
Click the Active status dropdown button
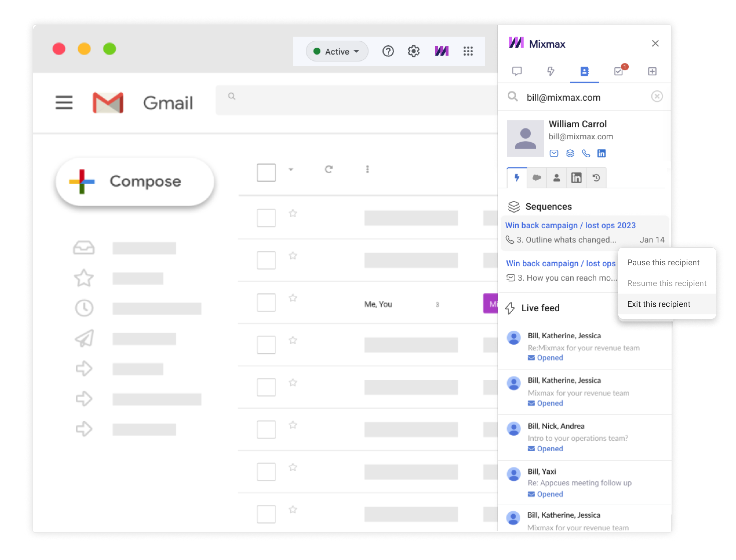click(x=335, y=52)
